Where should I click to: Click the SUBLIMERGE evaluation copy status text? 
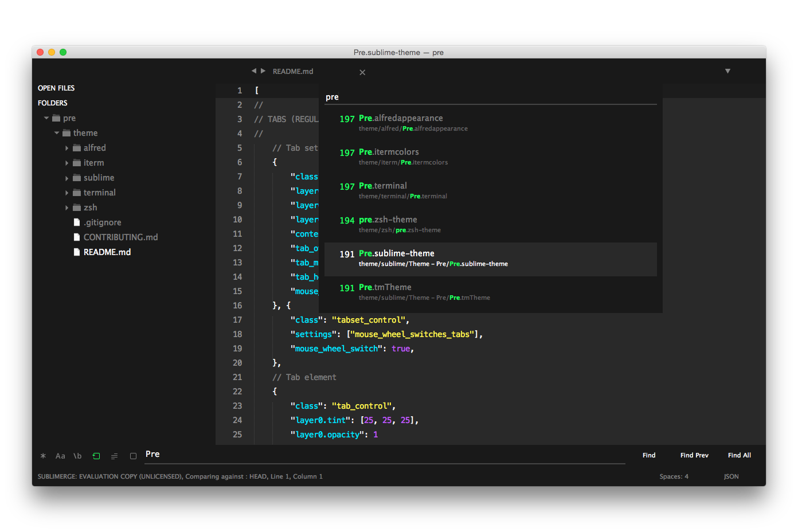[180, 476]
